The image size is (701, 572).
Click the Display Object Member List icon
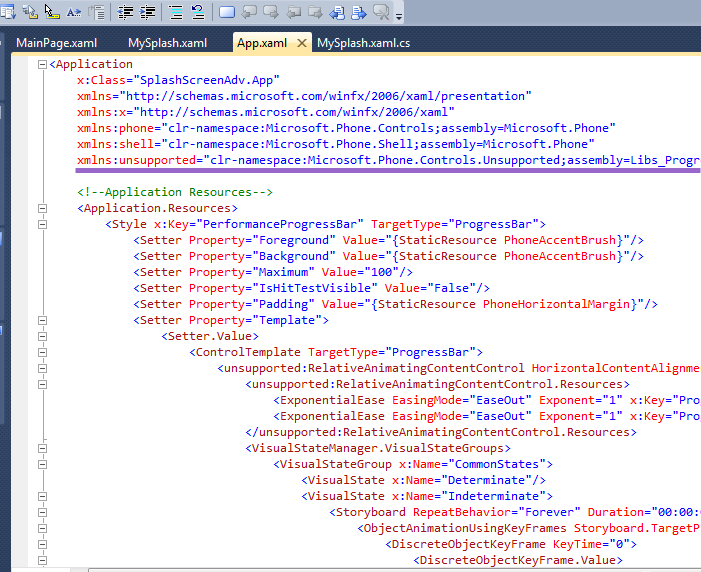point(8,12)
